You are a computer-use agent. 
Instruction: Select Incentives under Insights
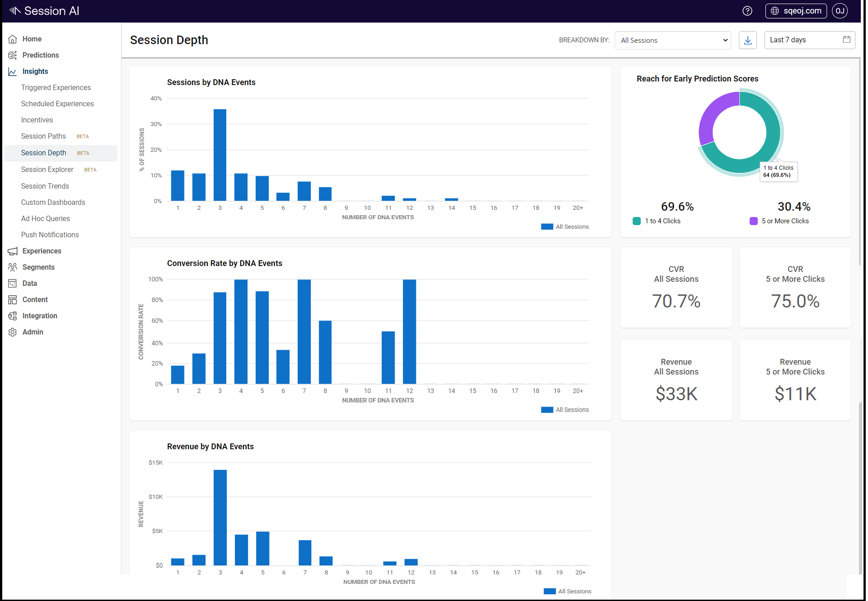tap(37, 120)
